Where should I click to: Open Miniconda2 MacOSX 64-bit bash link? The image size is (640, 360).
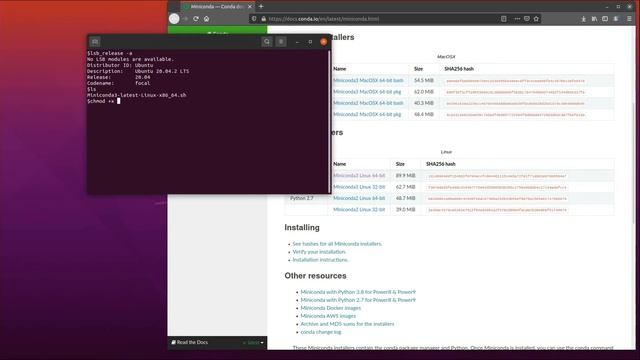368,103
